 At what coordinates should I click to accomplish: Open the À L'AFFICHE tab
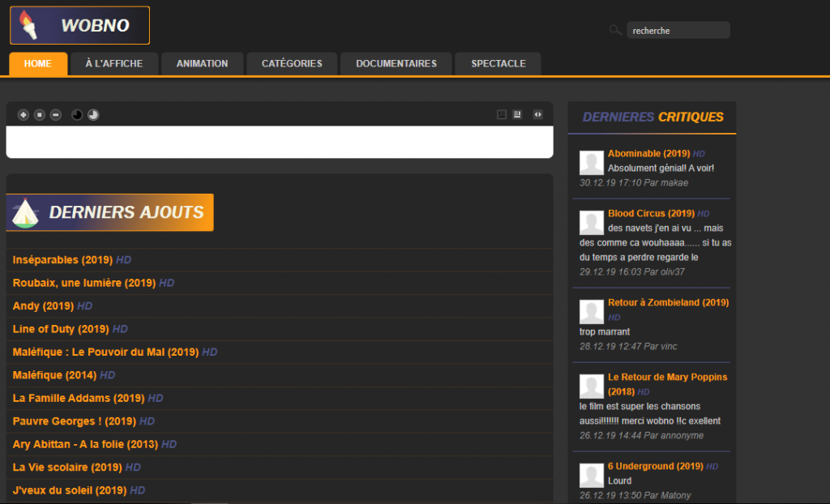coord(114,64)
